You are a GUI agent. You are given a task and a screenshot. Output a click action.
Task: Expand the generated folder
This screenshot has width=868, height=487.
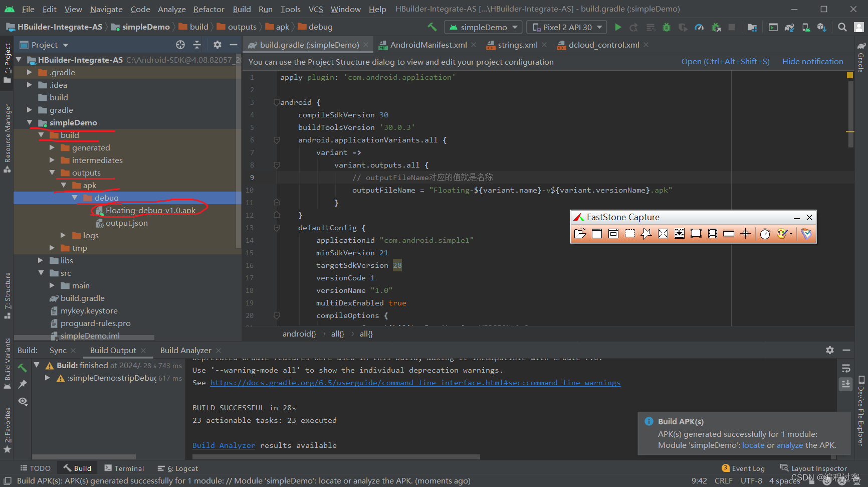(x=52, y=147)
